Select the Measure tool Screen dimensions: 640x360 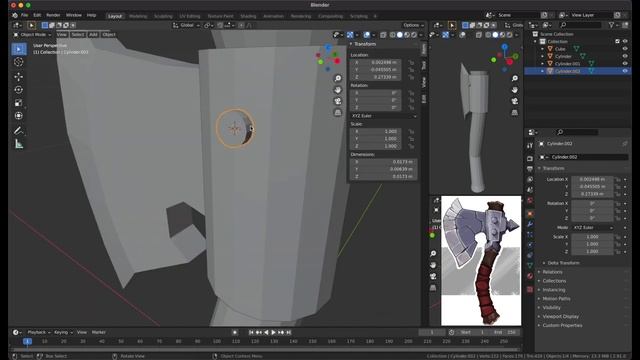pos(19,144)
